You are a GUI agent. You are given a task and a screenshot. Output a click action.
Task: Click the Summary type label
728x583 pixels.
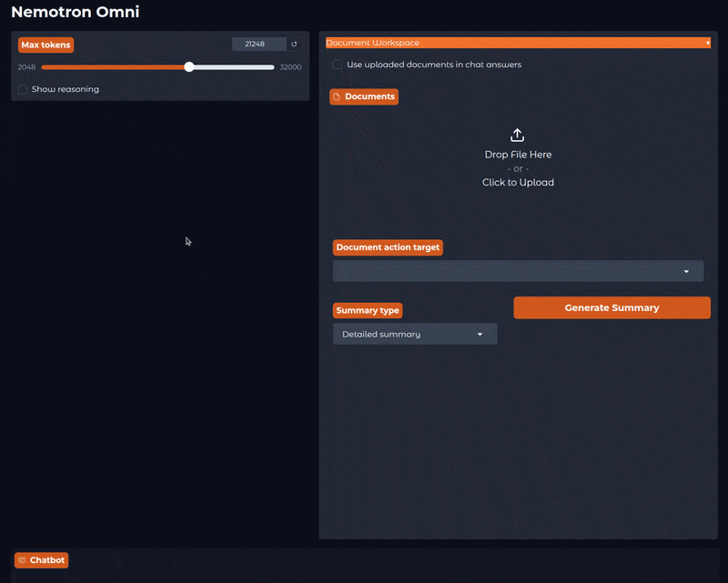tap(368, 310)
